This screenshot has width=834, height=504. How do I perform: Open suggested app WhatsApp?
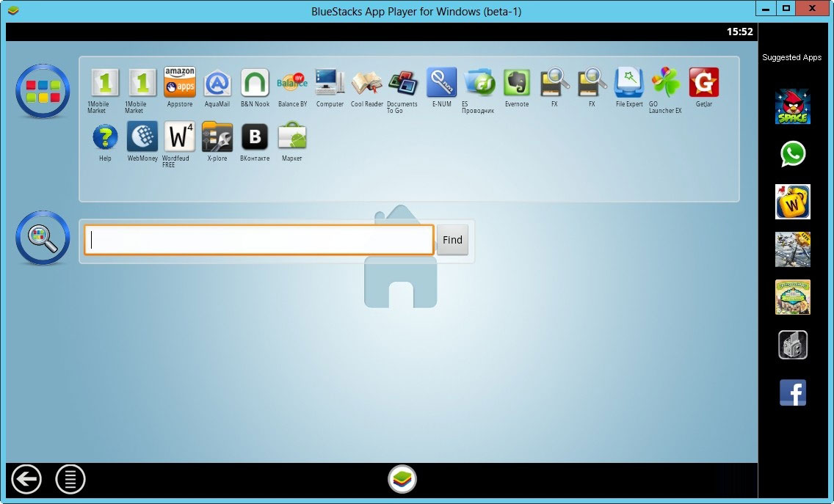pyautogui.click(x=792, y=153)
